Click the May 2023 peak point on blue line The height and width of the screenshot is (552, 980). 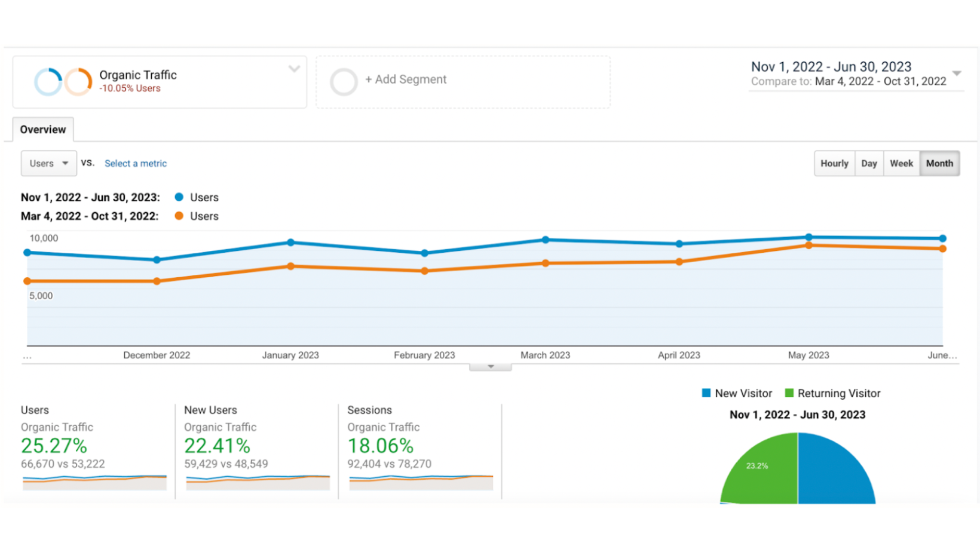click(x=809, y=237)
